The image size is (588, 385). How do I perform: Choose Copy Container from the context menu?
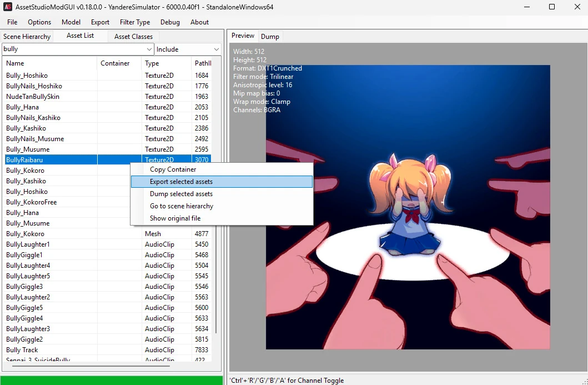pyautogui.click(x=222, y=169)
